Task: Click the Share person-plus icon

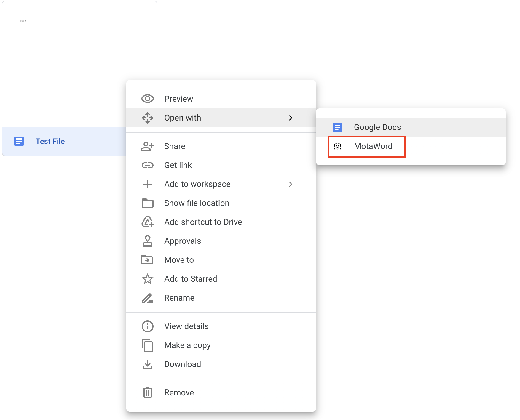Action: 147,146
